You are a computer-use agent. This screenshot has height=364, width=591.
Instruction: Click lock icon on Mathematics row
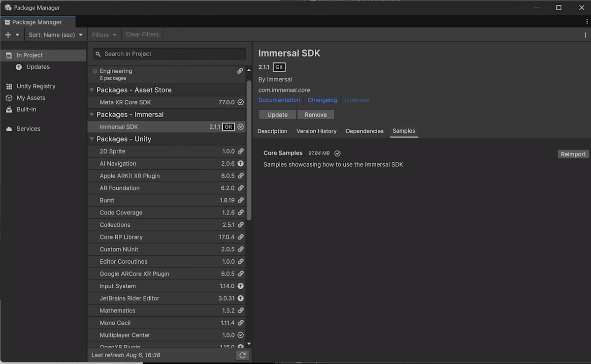pyautogui.click(x=240, y=311)
